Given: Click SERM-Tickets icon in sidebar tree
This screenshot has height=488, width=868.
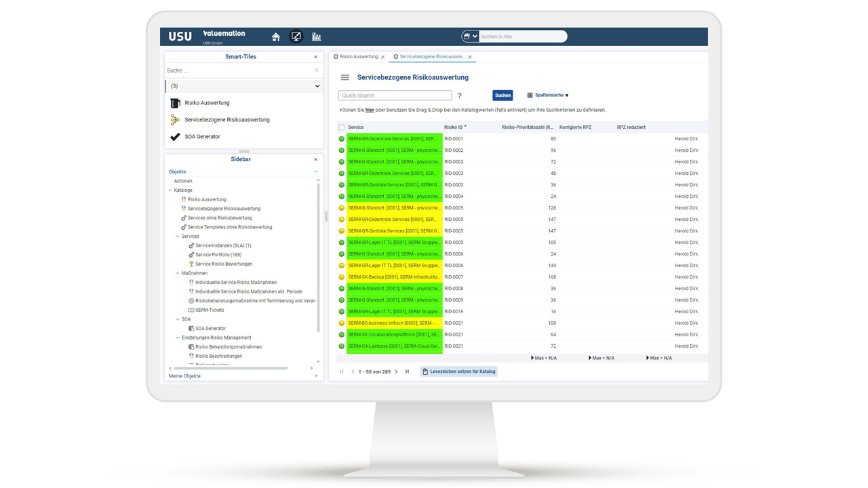Looking at the screenshot, I should pyautogui.click(x=191, y=310).
